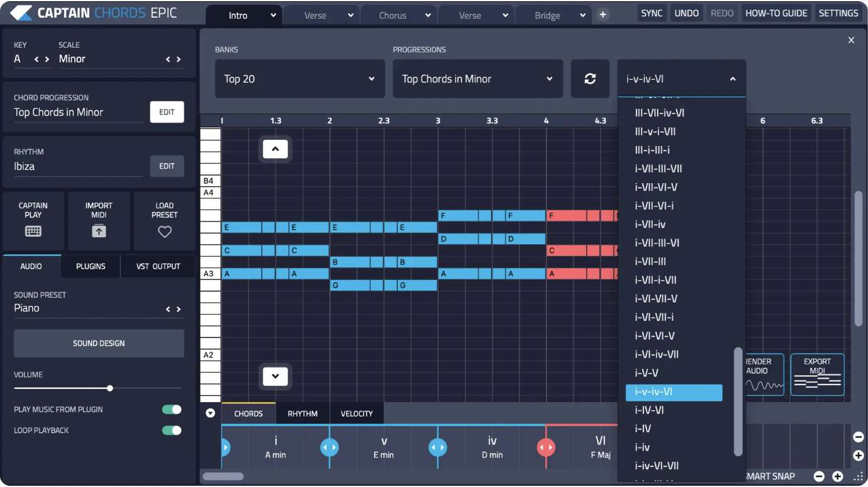Zoom out vertically with minus icon
The width and height of the screenshot is (868, 487).
(858, 437)
